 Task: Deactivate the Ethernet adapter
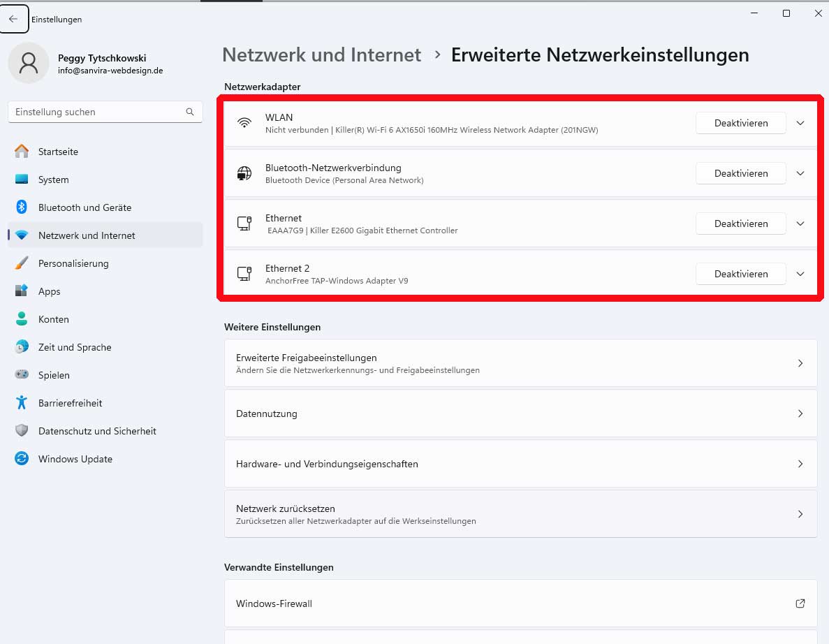click(741, 223)
